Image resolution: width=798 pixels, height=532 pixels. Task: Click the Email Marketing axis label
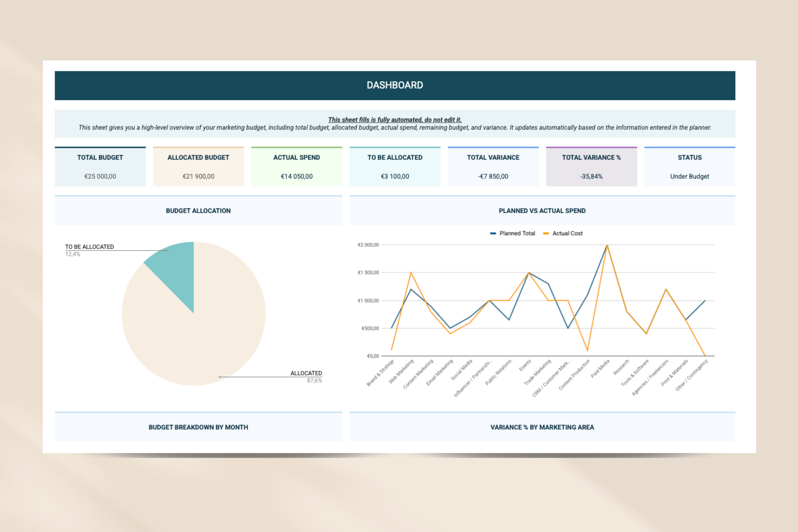coord(439,372)
